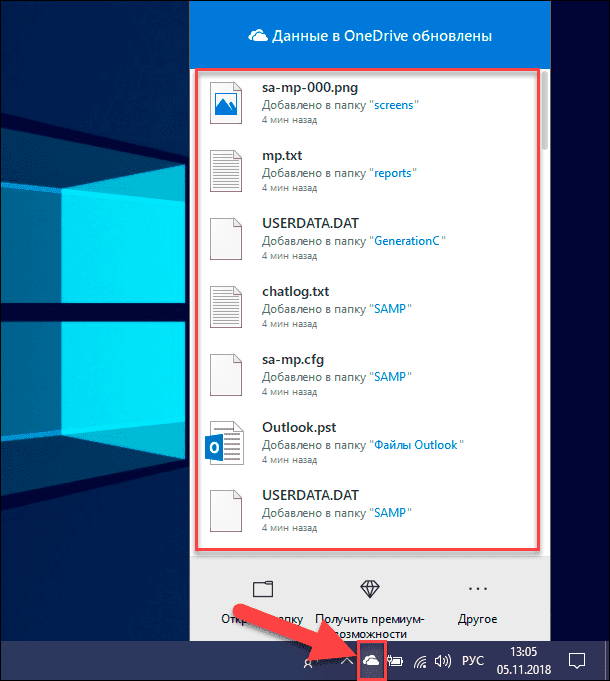This screenshot has height=681, width=610.
Task: Click the volume speaker tray icon
Action: [443, 661]
